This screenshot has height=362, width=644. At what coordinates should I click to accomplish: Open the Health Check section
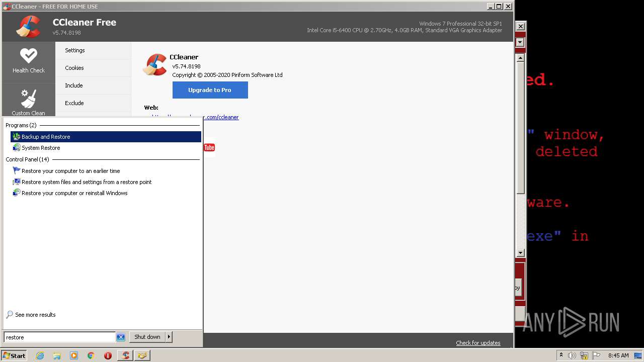click(29, 60)
